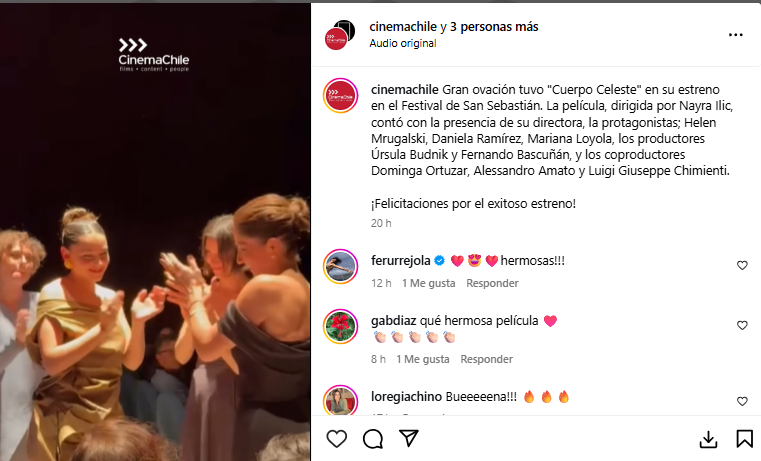View likes on ferurrejola's comment
Viewport: 761px width, 461px height.
tap(429, 283)
